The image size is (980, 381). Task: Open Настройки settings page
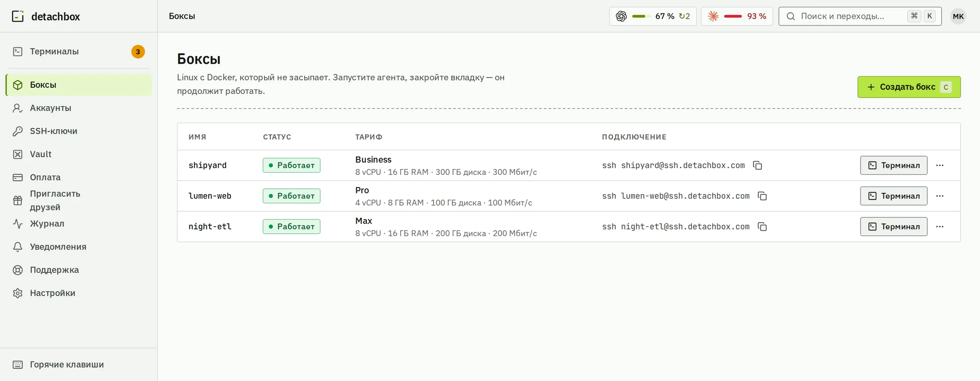coord(78,293)
